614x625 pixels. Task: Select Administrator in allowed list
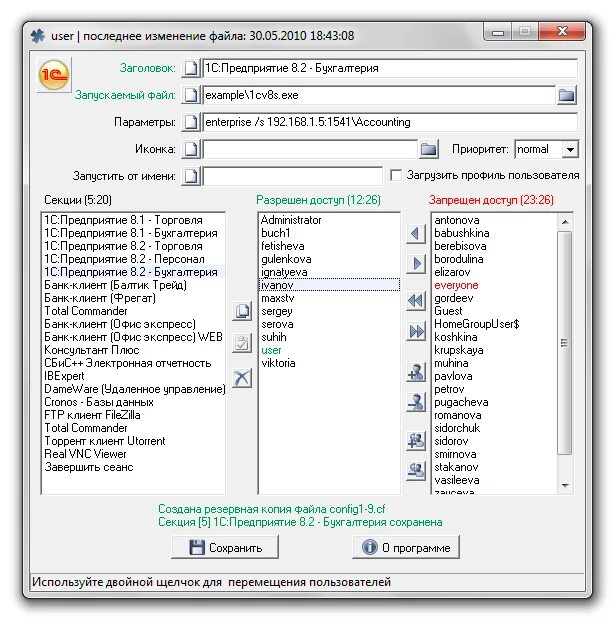pyautogui.click(x=329, y=220)
